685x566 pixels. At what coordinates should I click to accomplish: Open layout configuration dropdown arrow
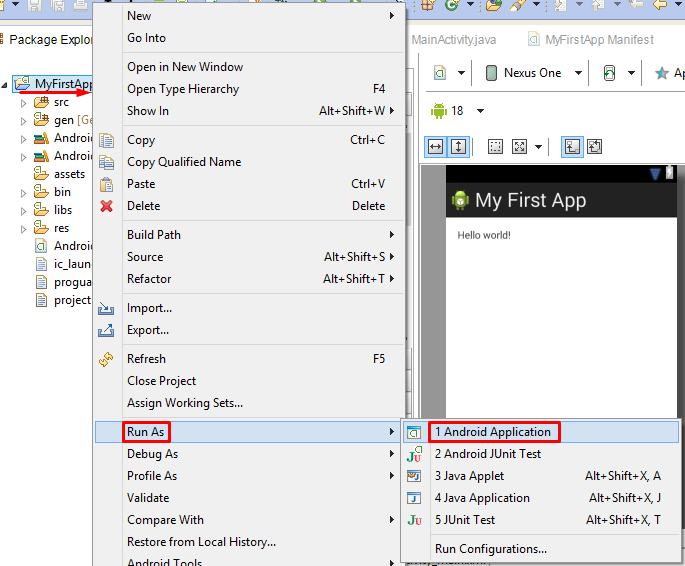(x=461, y=73)
